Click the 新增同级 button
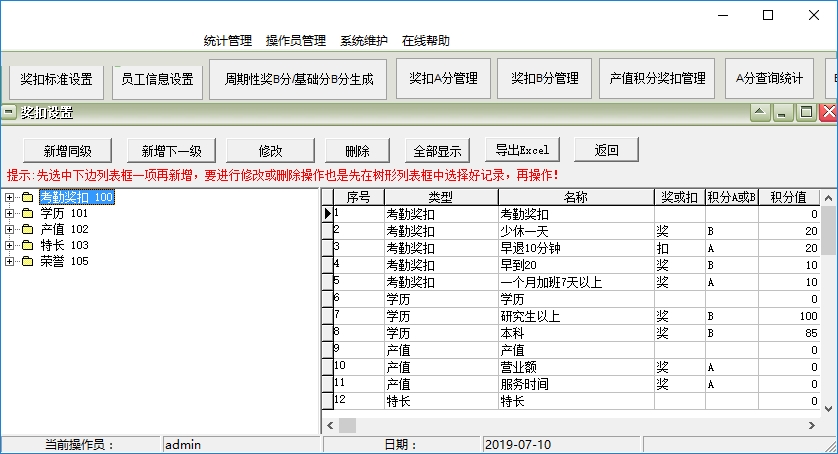The height and width of the screenshot is (454, 838). point(67,151)
